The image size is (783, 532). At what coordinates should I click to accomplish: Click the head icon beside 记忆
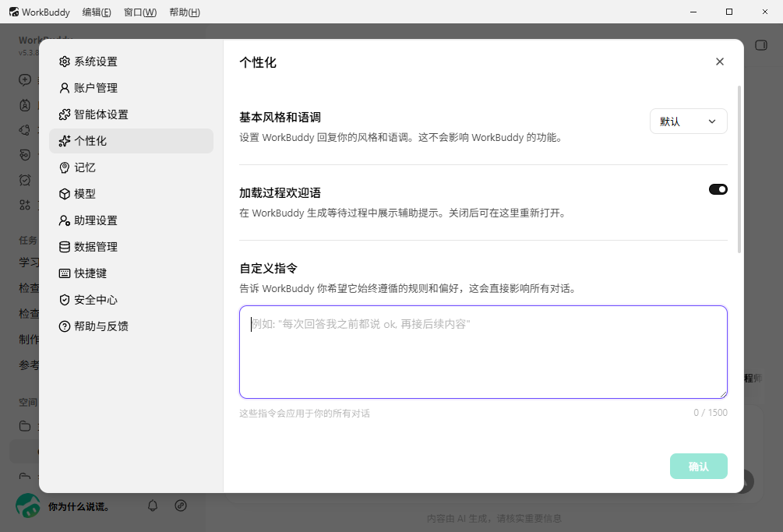click(65, 167)
